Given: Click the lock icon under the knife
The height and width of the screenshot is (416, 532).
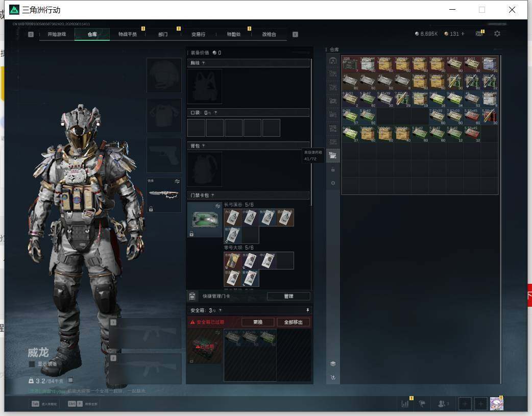Looking at the screenshot, I should [x=151, y=209].
